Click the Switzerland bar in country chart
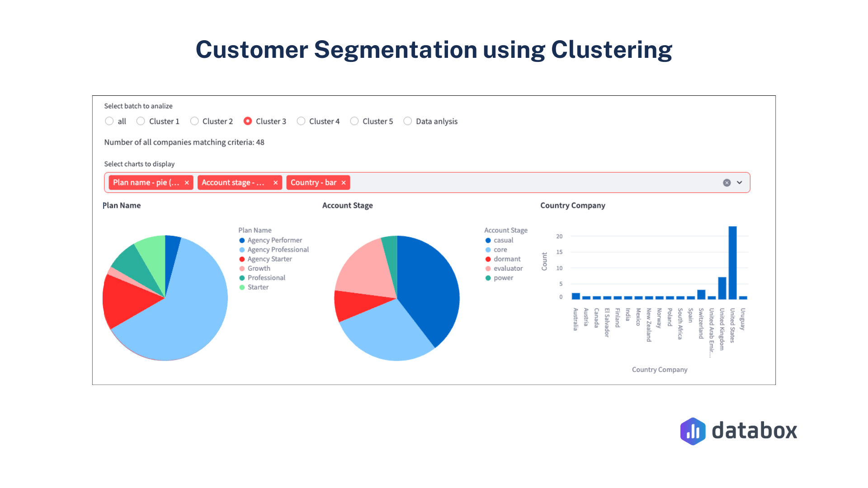This screenshot has width=868, height=488. [x=701, y=295]
